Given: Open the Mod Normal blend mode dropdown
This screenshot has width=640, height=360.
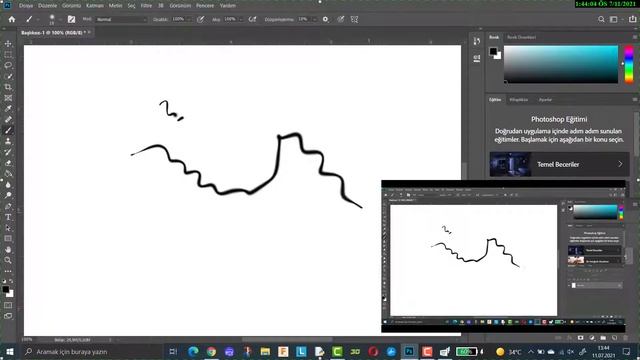Looking at the screenshot, I should click(x=121, y=19).
